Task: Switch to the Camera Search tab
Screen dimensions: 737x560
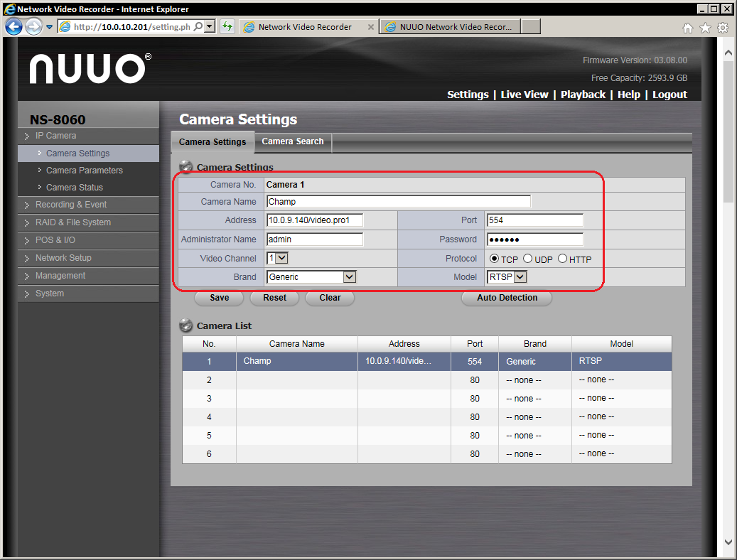Action: (292, 141)
